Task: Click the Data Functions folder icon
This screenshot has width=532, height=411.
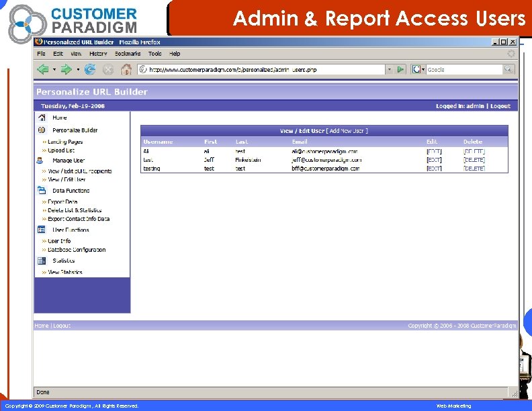Action: pyautogui.click(x=42, y=191)
